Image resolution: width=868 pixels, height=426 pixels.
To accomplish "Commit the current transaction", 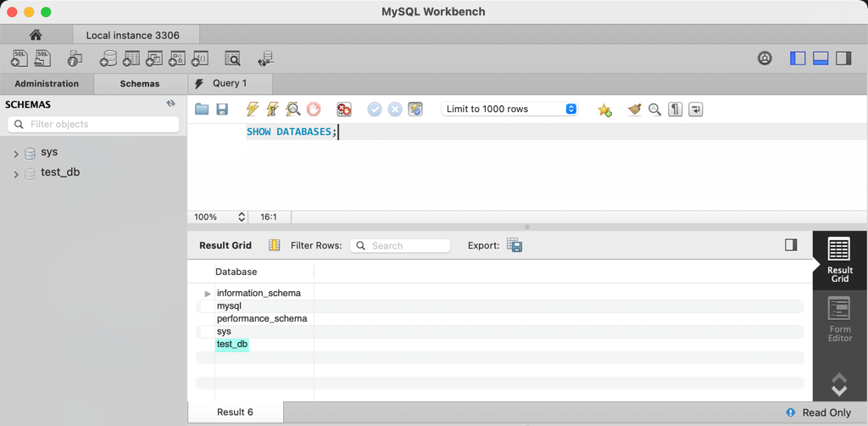I will tap(375, 109).
